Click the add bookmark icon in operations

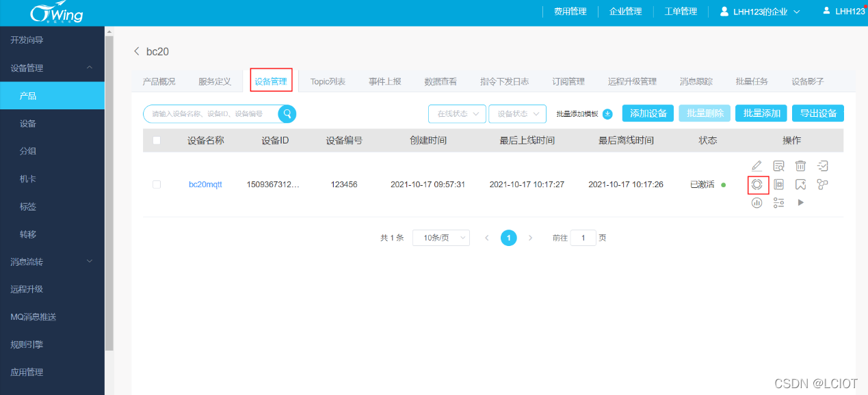click(800, 184)
